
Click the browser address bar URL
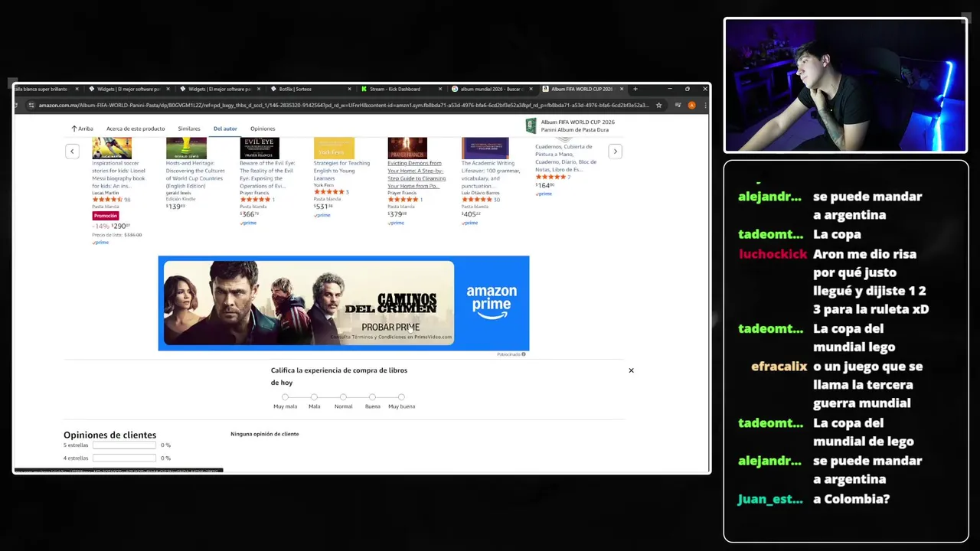pyautogui.click(x=344, y=105)
